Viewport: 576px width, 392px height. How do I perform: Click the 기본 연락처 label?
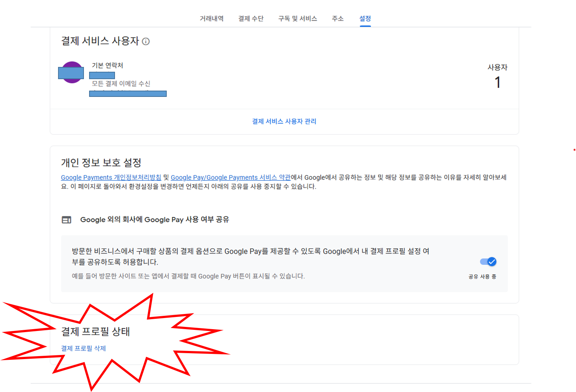pos(107,65)
